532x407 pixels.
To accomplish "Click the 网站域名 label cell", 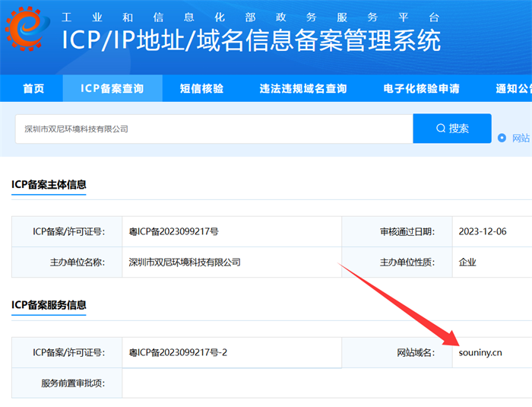I will (x=397, y=353).
